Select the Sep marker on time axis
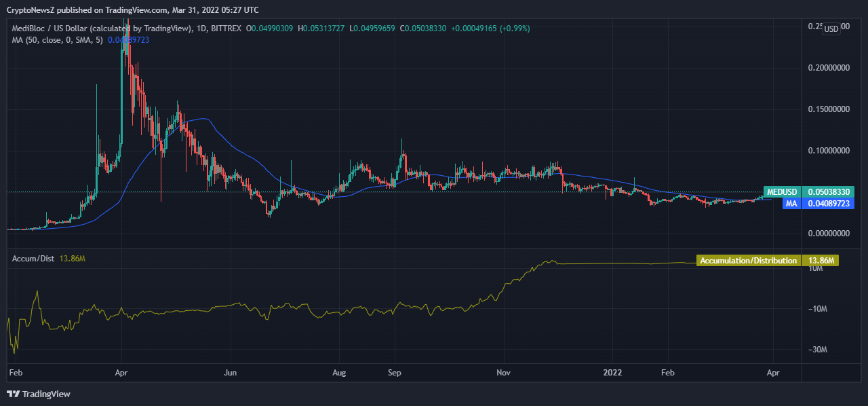The height and width of the screenshot is (406, 868). [395, 373]
